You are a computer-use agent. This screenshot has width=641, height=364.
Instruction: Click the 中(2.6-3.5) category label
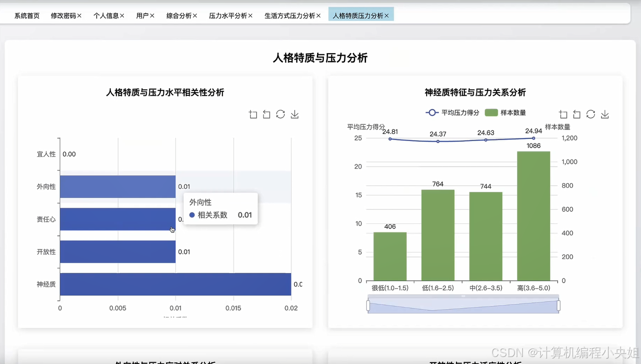pyautogui.click(x=486, y=288)
